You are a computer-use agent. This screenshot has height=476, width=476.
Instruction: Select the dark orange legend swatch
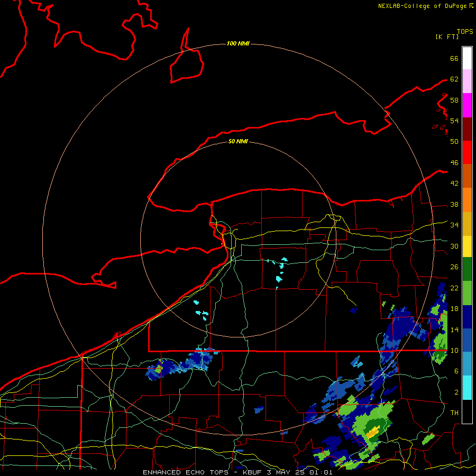467,176
